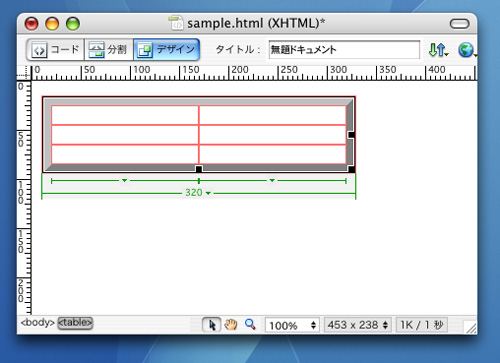Click the toolbar toggle pill button
Screen dimensions: 500x363
460,24
